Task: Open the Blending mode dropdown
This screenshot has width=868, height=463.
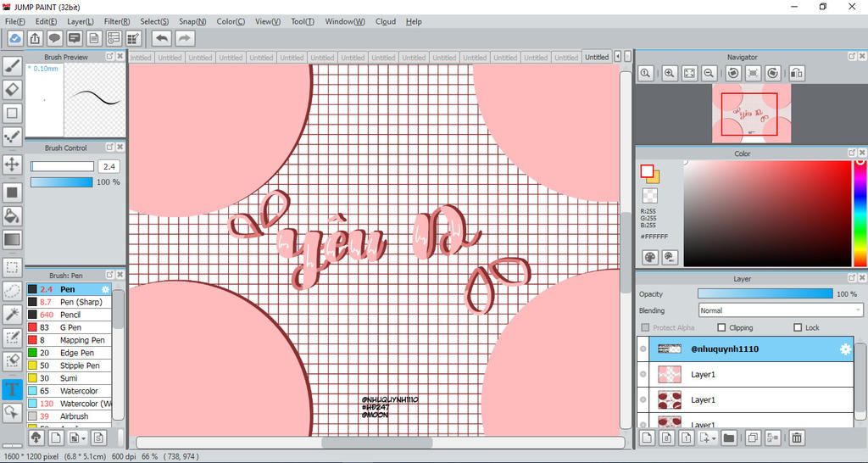Action: coord(781,310)
